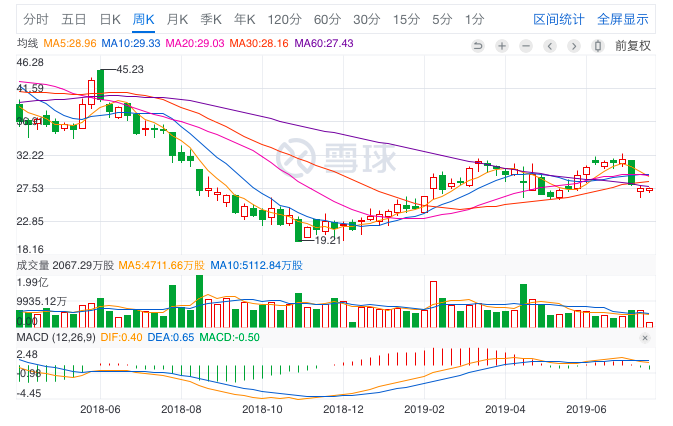Open the 年K chart tab

tap(245, 20)
